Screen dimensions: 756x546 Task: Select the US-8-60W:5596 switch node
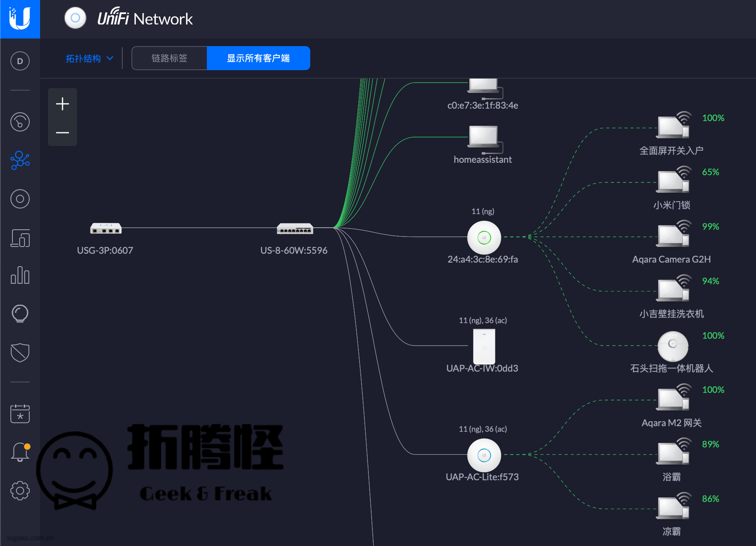(295, 229)
